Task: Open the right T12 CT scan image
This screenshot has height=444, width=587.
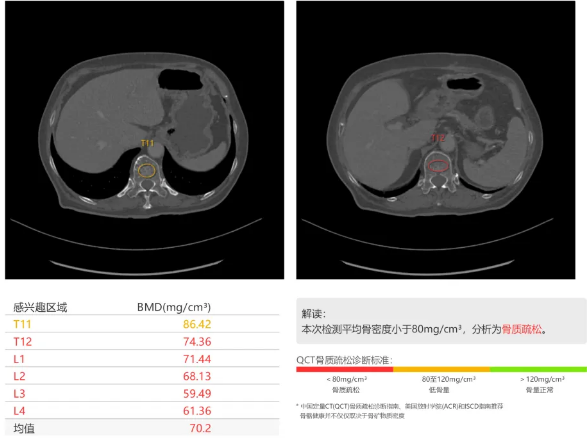Action: coord(436,140)
